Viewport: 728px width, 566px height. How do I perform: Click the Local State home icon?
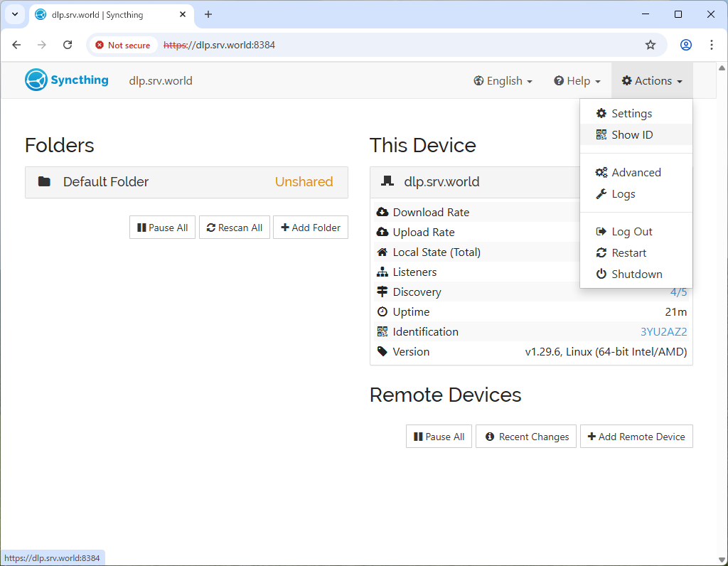[382, 252]
